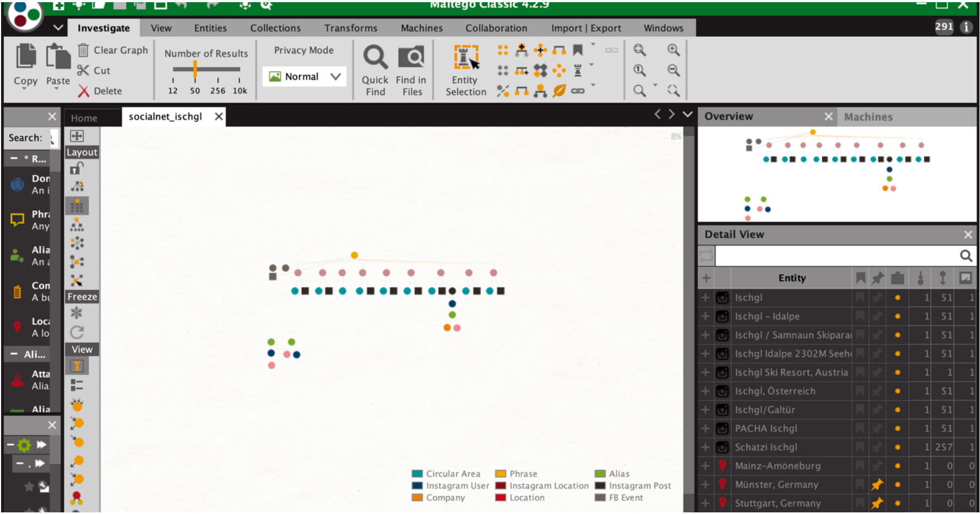The image size is (980, 514).
Task: Click the Select Links chain icon
Action: click(578, 91)
